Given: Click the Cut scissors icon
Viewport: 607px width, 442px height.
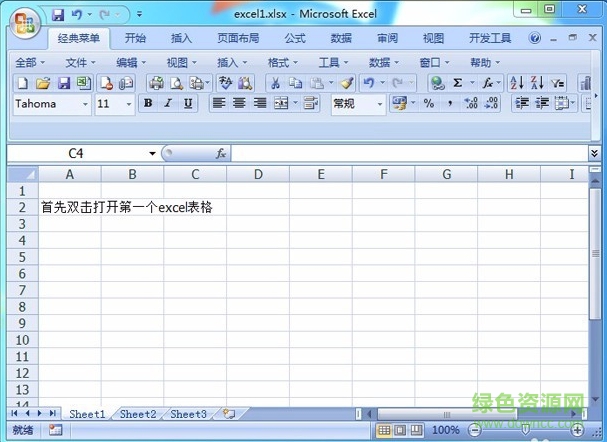Looking at the screenshot, I should pos(275,83).
